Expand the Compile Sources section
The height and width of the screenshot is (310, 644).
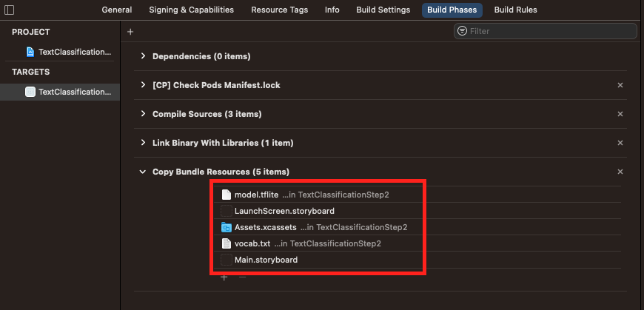pos(143,114)
